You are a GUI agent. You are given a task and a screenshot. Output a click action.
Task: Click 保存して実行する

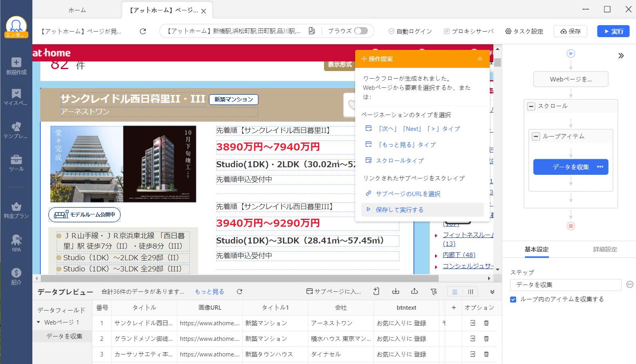422,210
